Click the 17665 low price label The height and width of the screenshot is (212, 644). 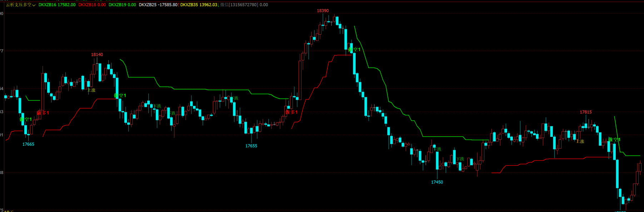pyautogui.click(x=28, y=144)
